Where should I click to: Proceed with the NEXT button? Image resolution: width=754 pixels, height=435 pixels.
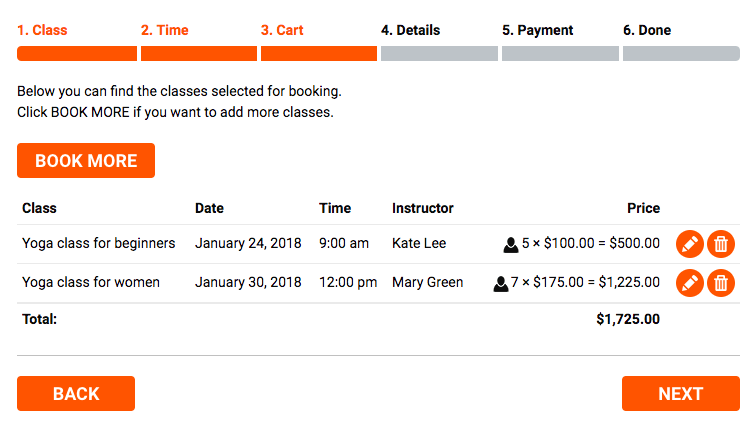(x=680, y=394)
